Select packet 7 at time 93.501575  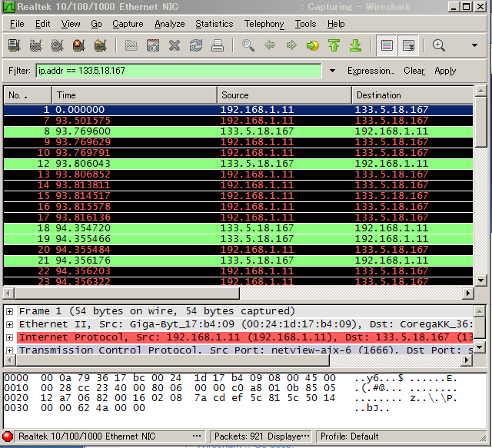pos(238,121)
